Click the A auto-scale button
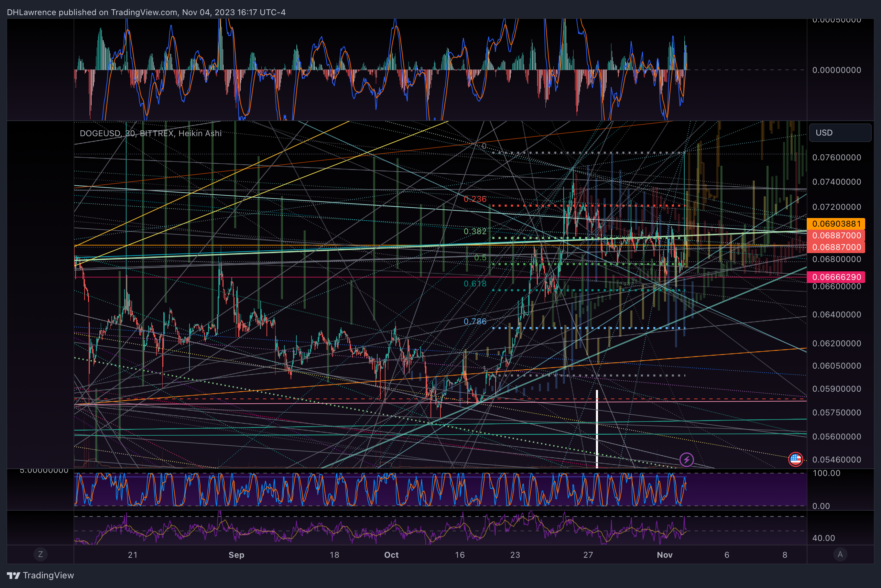This screenshot has width=881, height=588. tap(840, 554)
